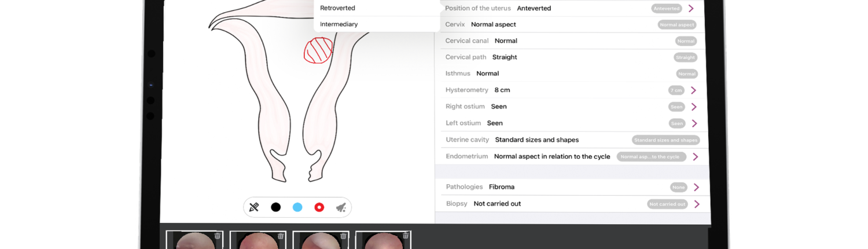Delete the second image using its trash icon

pos(281,236)
